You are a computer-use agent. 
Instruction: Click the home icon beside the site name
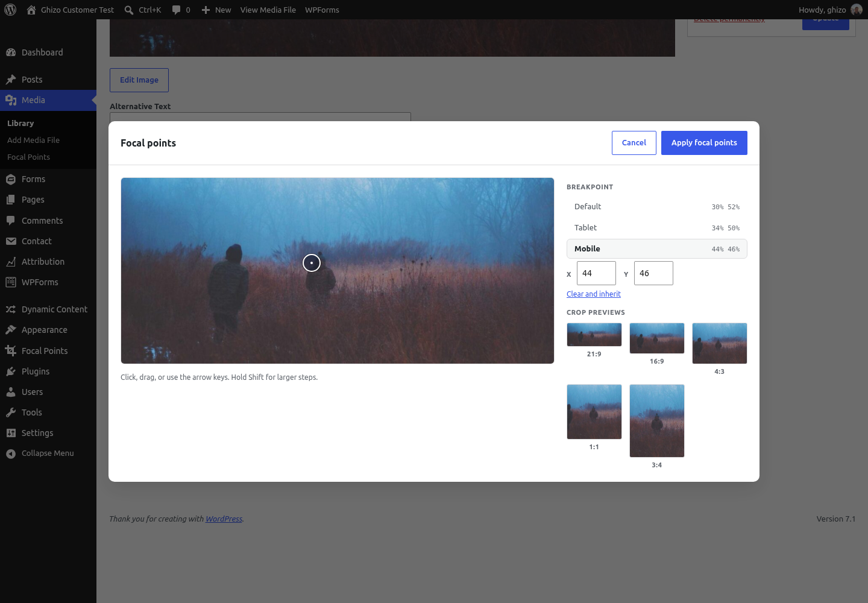click(x=31, y=10)
